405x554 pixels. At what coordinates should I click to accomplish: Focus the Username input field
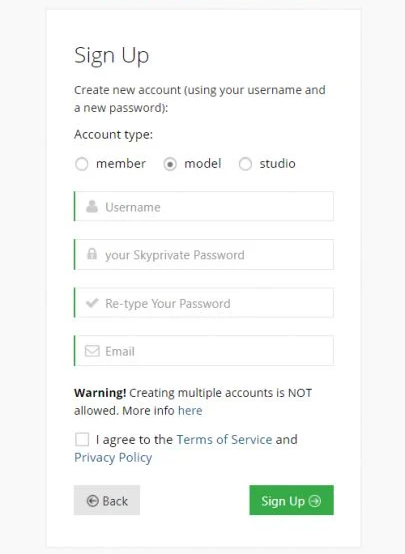click(x=204, y=206)
